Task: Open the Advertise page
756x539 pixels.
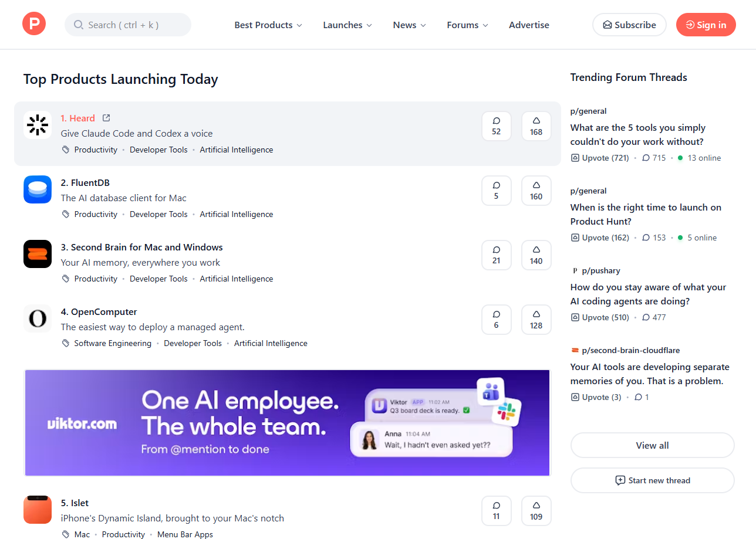Action: point(529,25)
